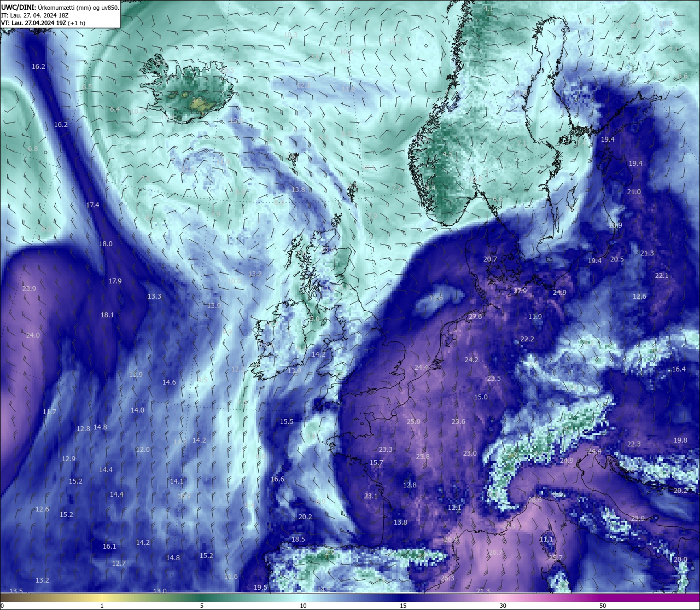Click the 24.0 value on the map
The width and height of the screenshot is (700, 610).
(x=33, y=335)
